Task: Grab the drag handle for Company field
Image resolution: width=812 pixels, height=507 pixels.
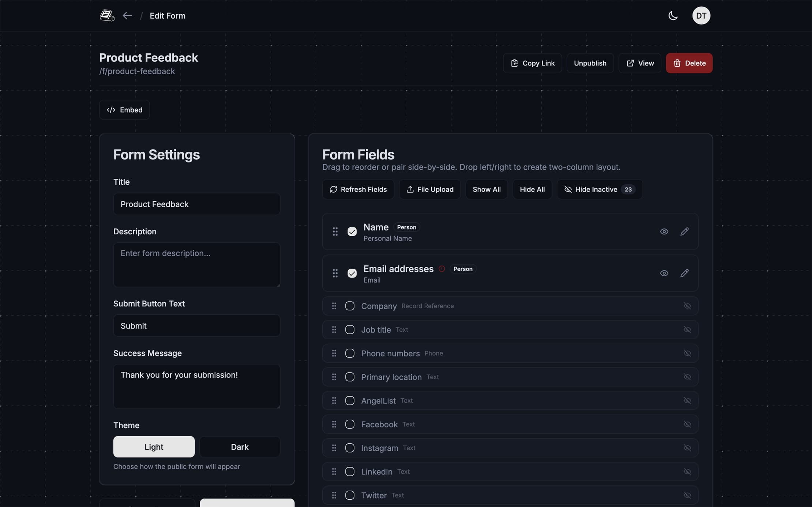Action: pos(334,306)
